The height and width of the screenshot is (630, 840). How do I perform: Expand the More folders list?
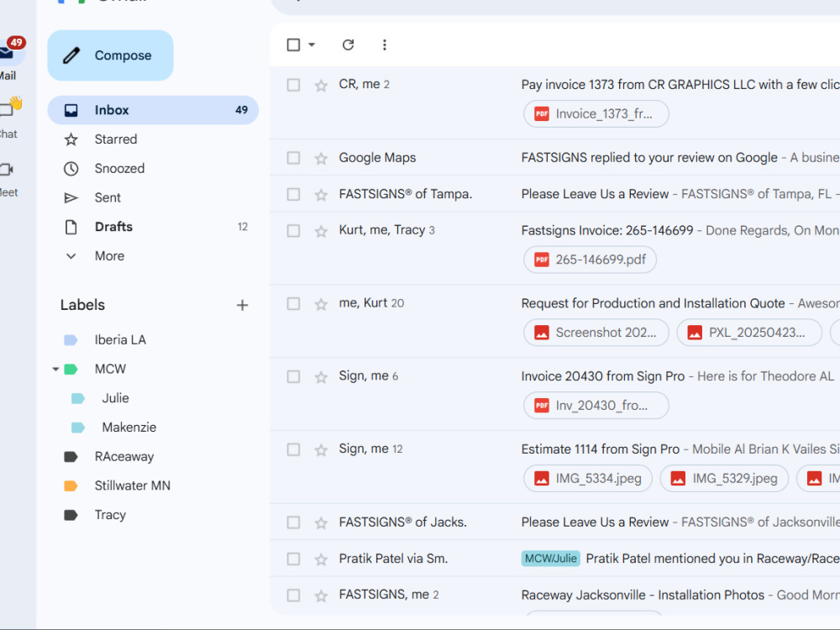click(x=153, y=256)
